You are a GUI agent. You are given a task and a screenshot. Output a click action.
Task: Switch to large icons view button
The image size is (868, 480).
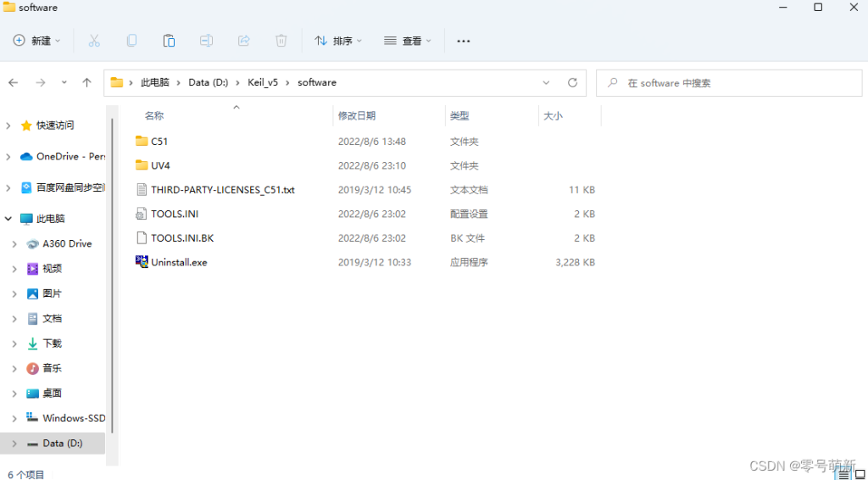(860, 474)
